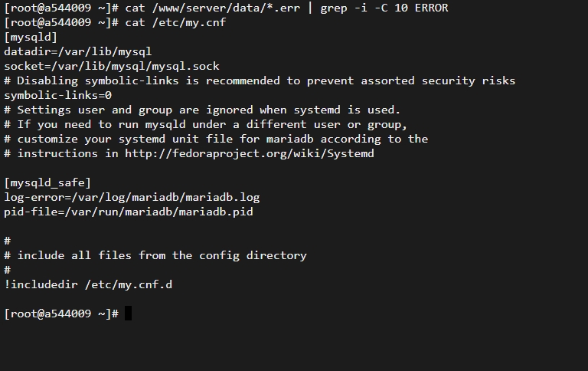
Task: Click the [mysqld_safe] section header
Action: 47,183
